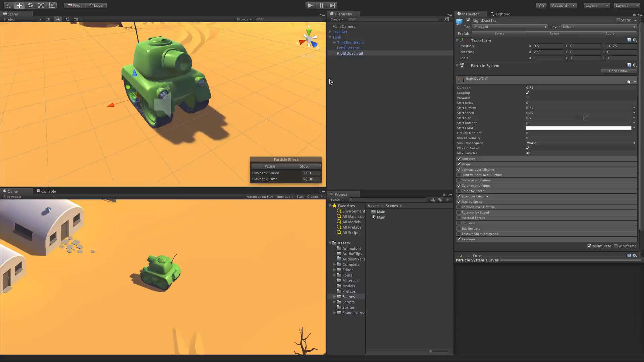Open the Unity cloud services icon
644x362 pixels.
541,5
